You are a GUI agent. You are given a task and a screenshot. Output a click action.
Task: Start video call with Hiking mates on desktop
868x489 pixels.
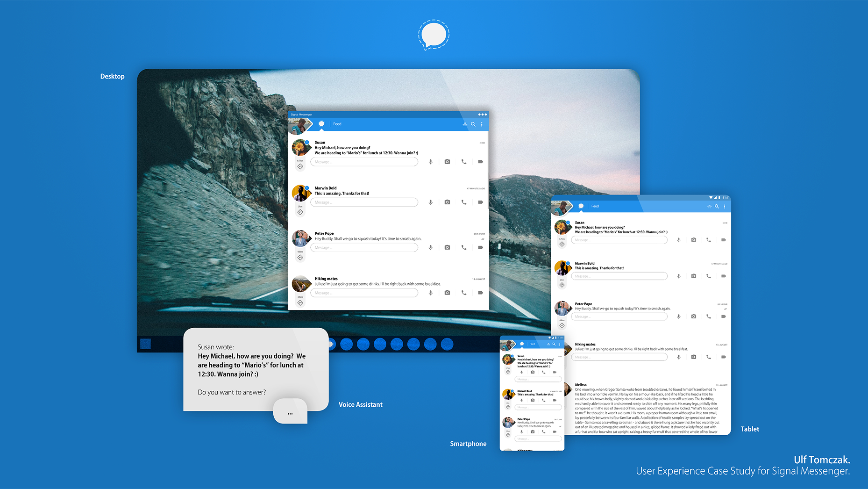[x=480, y=293]
